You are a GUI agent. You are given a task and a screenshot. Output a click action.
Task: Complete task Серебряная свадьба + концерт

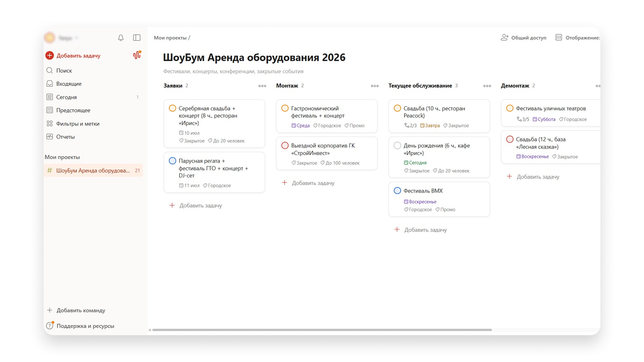point(172,108)
